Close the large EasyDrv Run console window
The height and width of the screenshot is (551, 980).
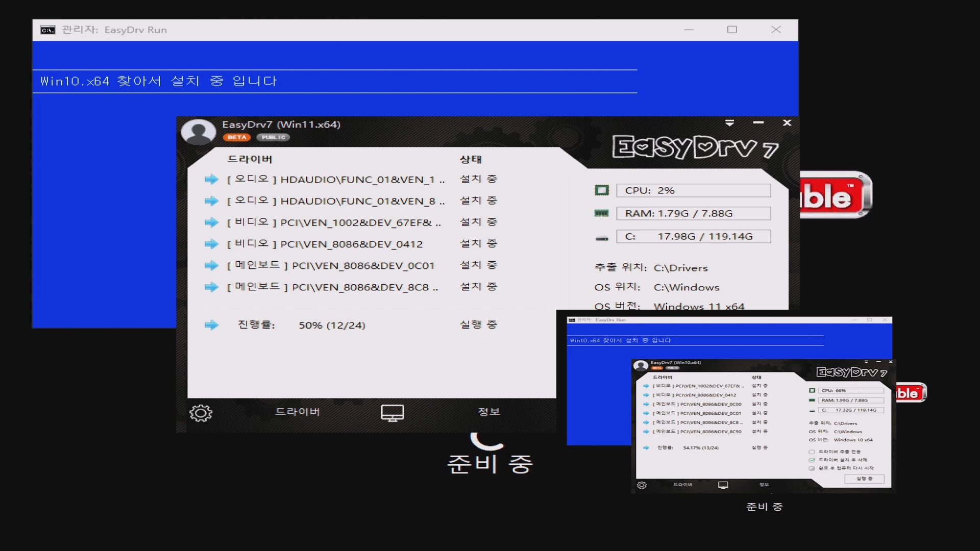point(776,30)
